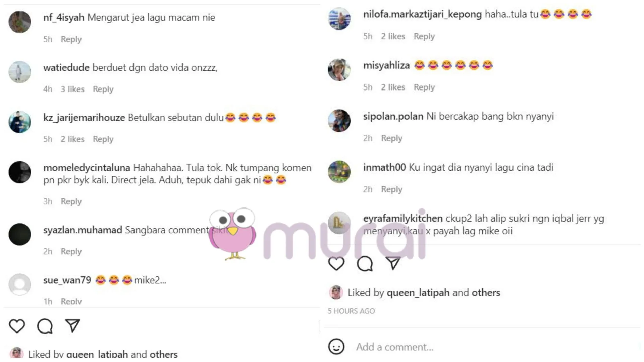This screenshot has height=362, width=644.
Task: Open watiedude avatar
Action: (20, 72)
